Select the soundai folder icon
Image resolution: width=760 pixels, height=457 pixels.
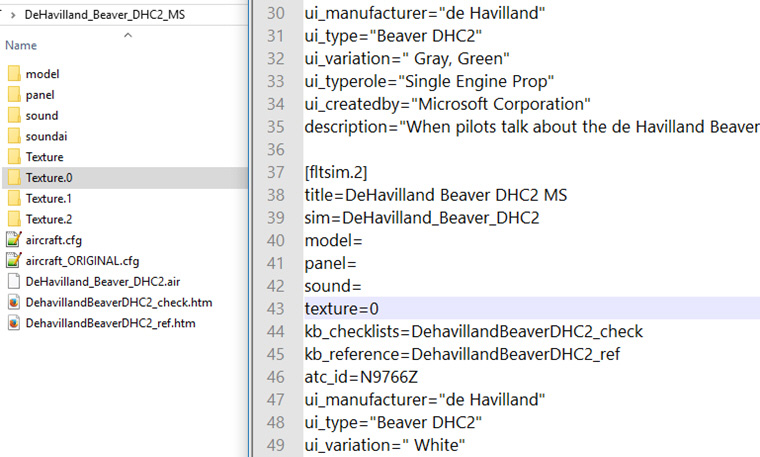click(14, 136)
